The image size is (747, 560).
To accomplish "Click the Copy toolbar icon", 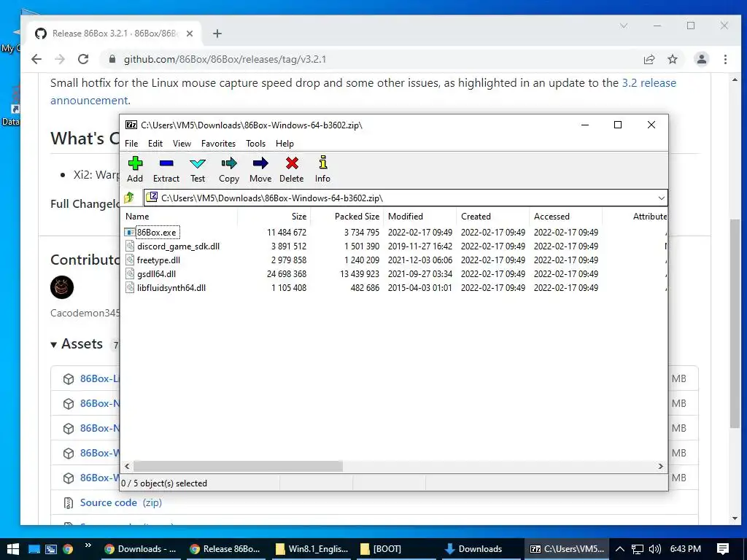I will pyautogui.click(x=228, y=163).
